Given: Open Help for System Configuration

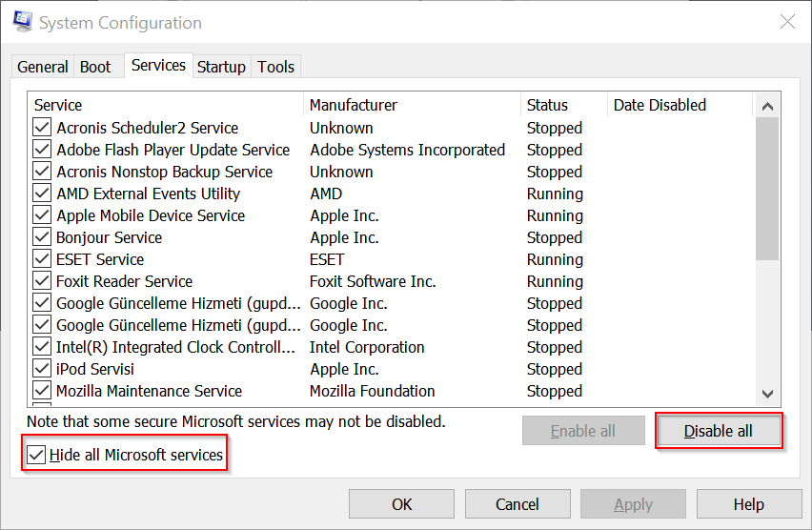Looking at the screenshot, I should point(748,504).
